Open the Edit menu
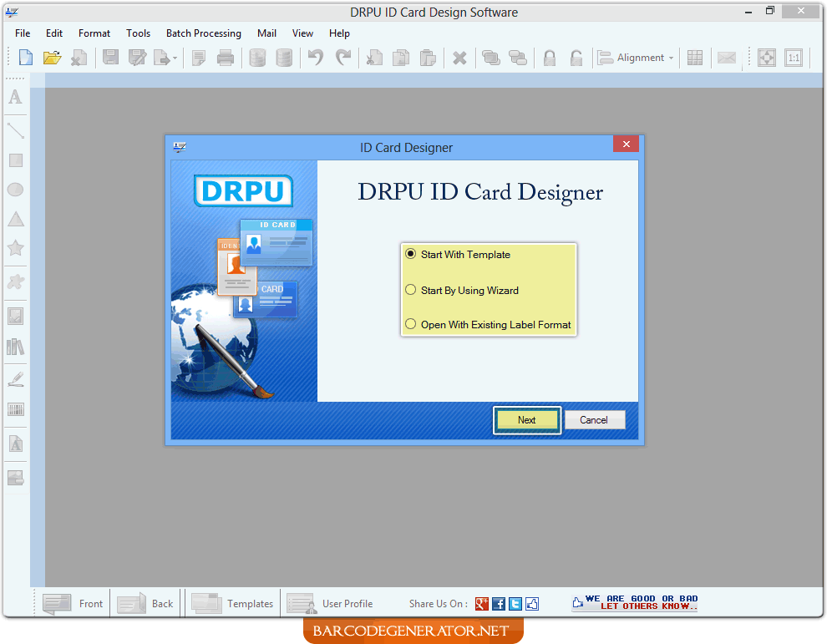Screen dimensions: 827x644 [x=53, y=33]
